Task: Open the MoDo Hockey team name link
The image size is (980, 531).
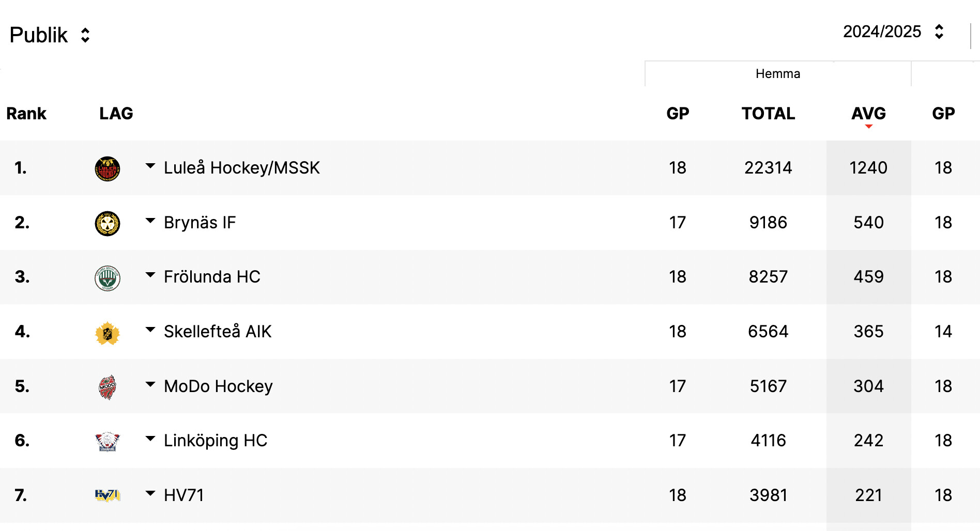Action: pyautogui.click(x=218, y=386)
